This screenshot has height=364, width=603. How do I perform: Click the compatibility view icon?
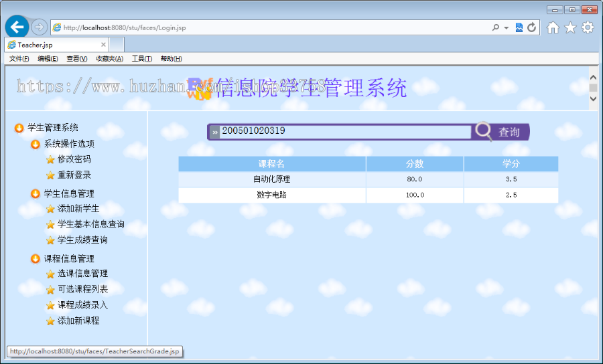(519, 27)
